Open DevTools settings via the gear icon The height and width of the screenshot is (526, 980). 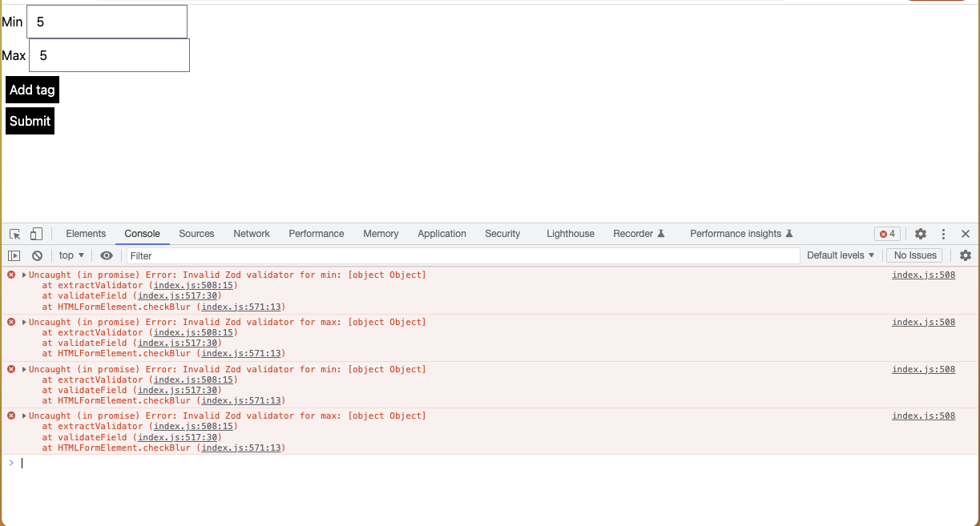click(920, 233)
